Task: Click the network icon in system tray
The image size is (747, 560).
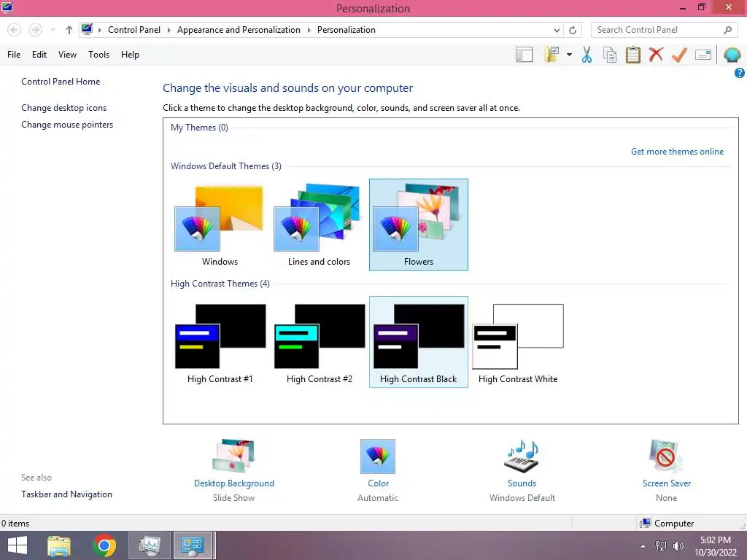Action: pos(660,546)
